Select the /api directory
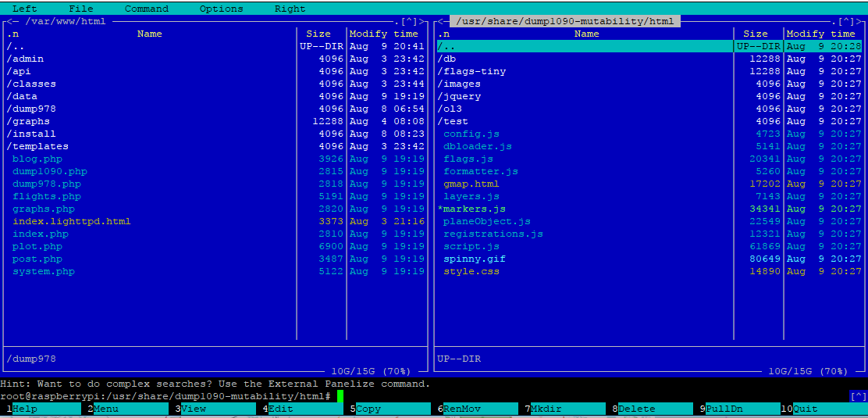The height and width of the screenshot is (418, 868). coord(215,72)
